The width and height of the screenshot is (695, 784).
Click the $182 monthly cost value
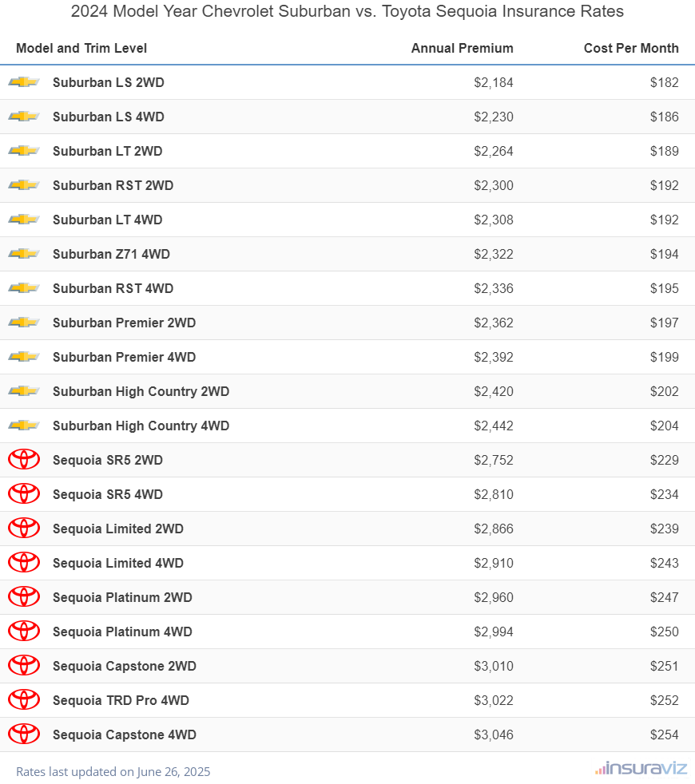665,82
